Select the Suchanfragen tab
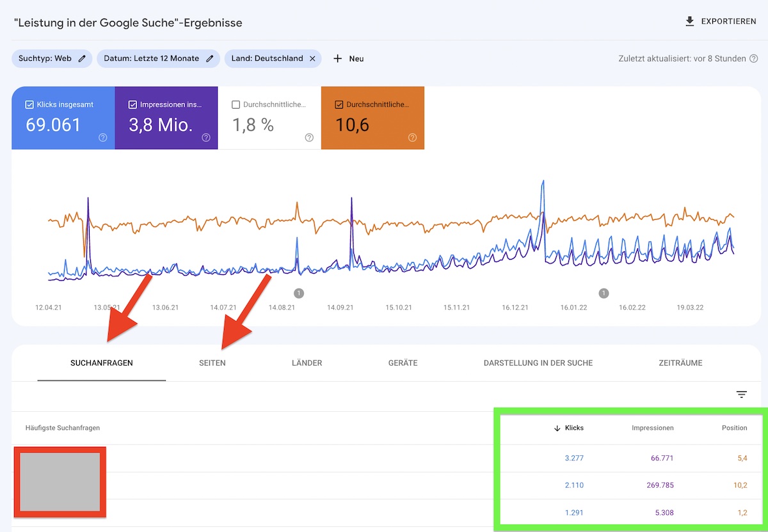The image size is (768, 532). [102, 363]
